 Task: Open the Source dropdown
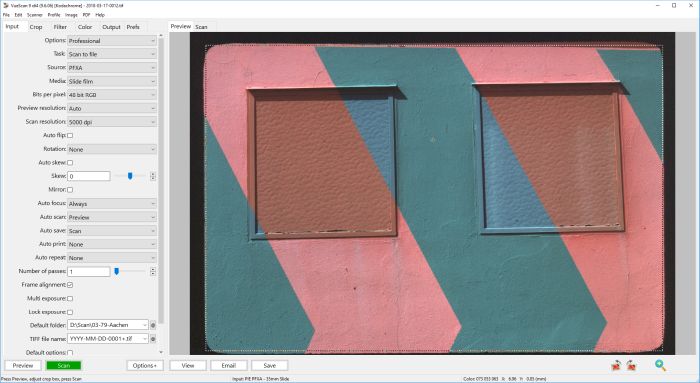point(112,68)
